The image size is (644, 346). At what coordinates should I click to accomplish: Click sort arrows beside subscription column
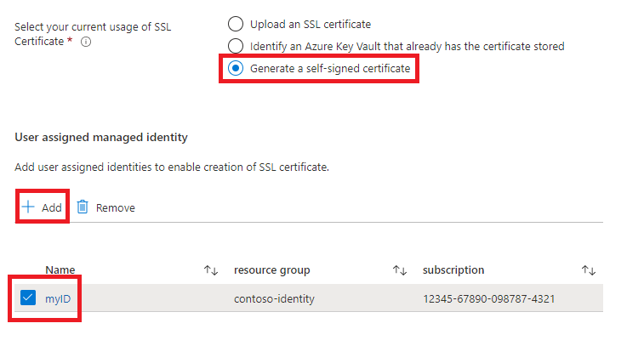(588, 270)
